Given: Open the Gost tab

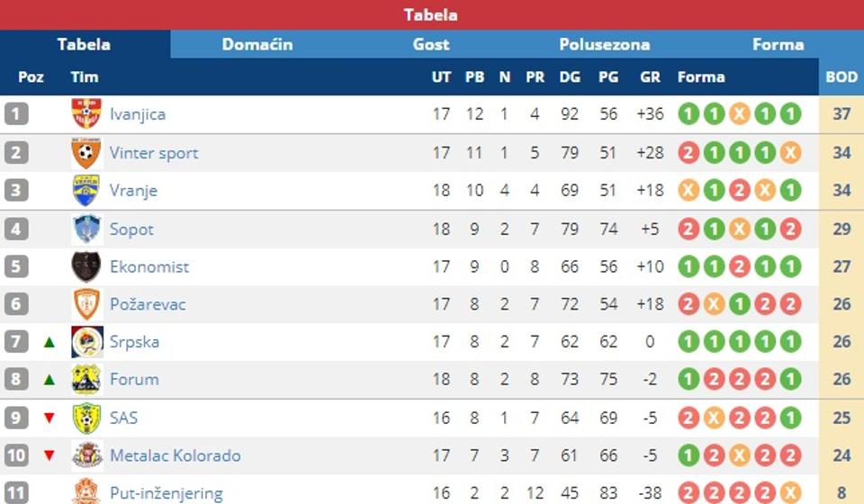Looking at the screenshot, I should click(x=431, y=44).
